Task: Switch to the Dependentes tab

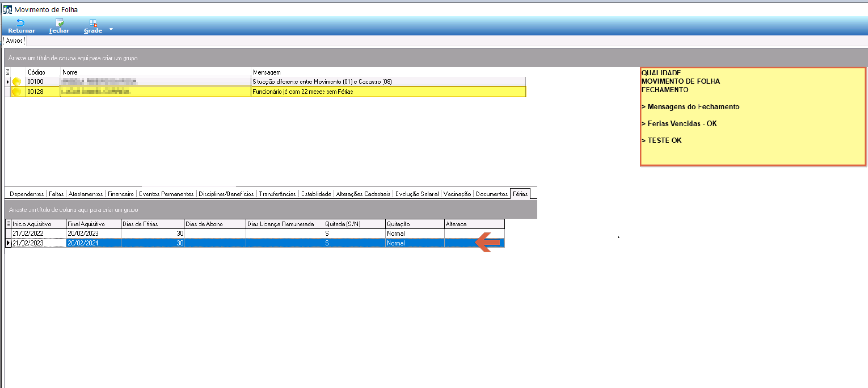Action: [x=27, y=194]
